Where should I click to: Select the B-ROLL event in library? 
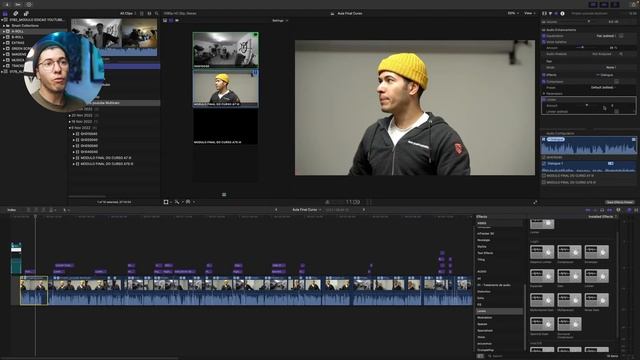point(18,37)
